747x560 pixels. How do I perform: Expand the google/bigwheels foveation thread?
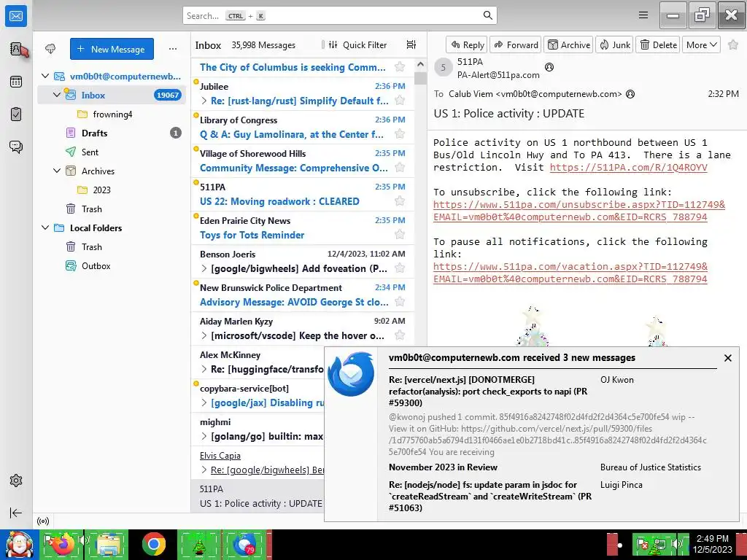pyautogui.click(x=204, y=268)
